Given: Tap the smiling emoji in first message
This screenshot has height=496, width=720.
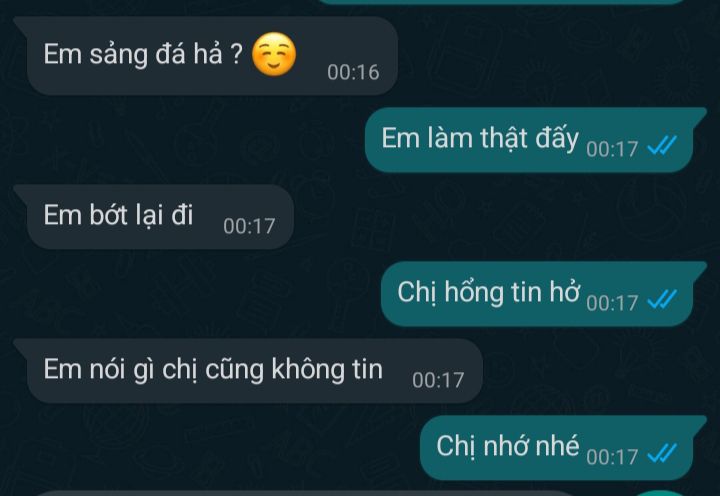Looking at the screenshot, I should 274,54.
